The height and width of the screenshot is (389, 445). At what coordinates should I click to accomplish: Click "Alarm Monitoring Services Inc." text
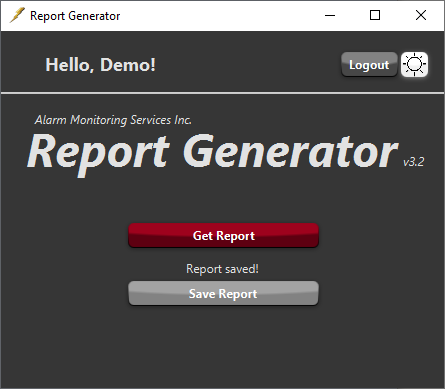coord(113,120)
